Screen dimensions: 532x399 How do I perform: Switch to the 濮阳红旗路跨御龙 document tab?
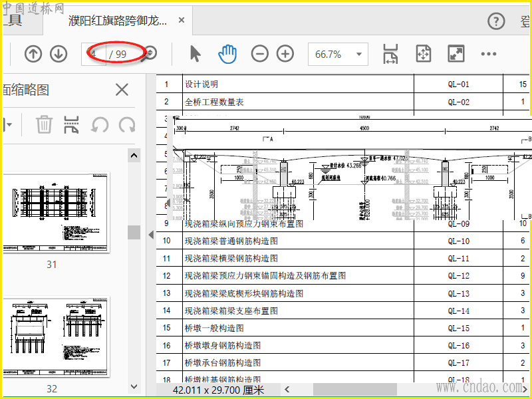coord(118,21)
